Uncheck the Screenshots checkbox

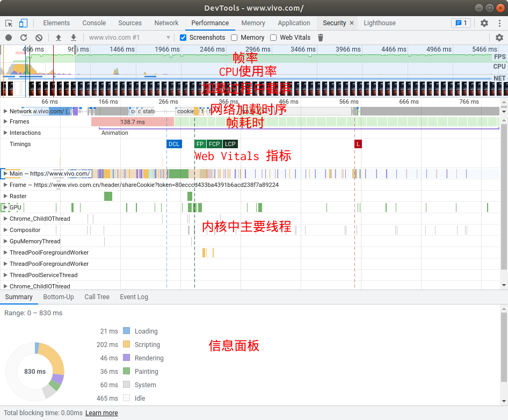(183, 38)
